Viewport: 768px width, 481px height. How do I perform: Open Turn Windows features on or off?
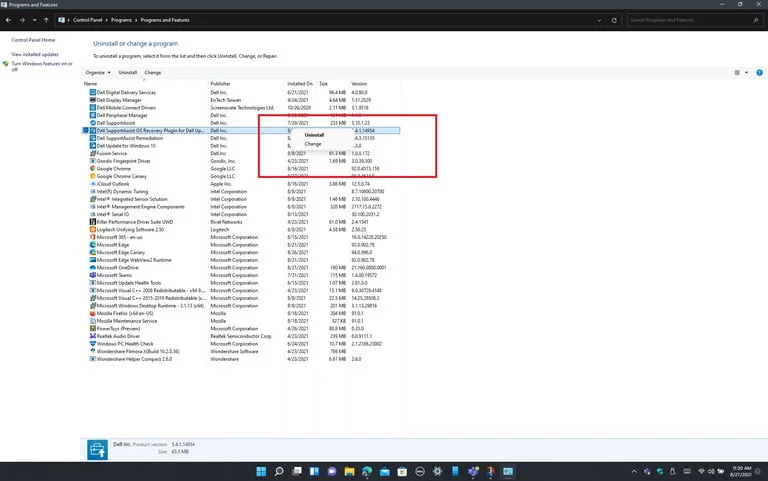pyautogui.click(x=42, y=66)
